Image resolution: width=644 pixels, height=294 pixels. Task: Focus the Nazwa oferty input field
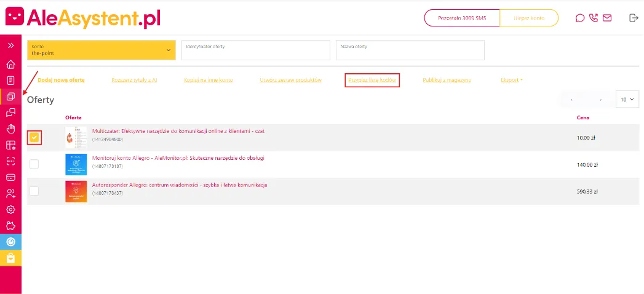[410, 50]
